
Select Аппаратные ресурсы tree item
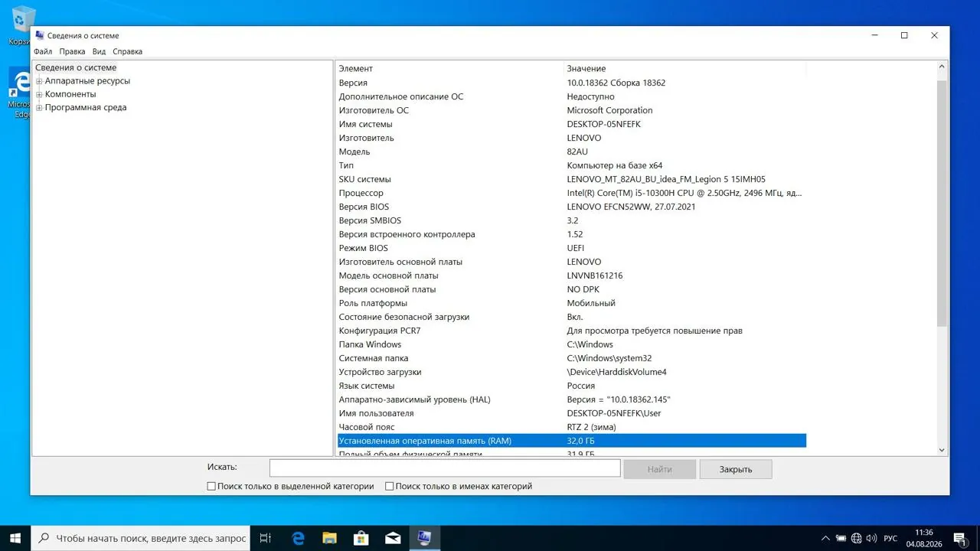click(87, 81)
